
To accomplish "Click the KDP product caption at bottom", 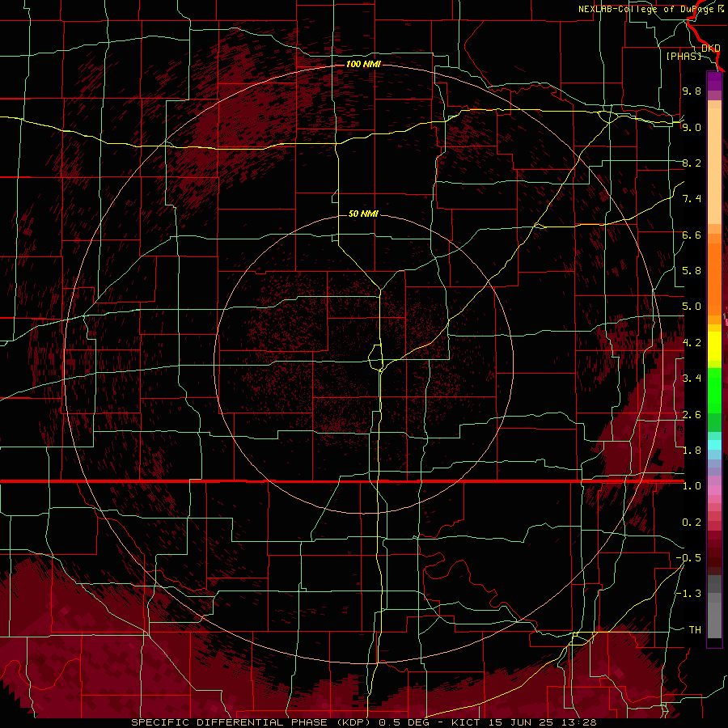I will tap(363, 722).
